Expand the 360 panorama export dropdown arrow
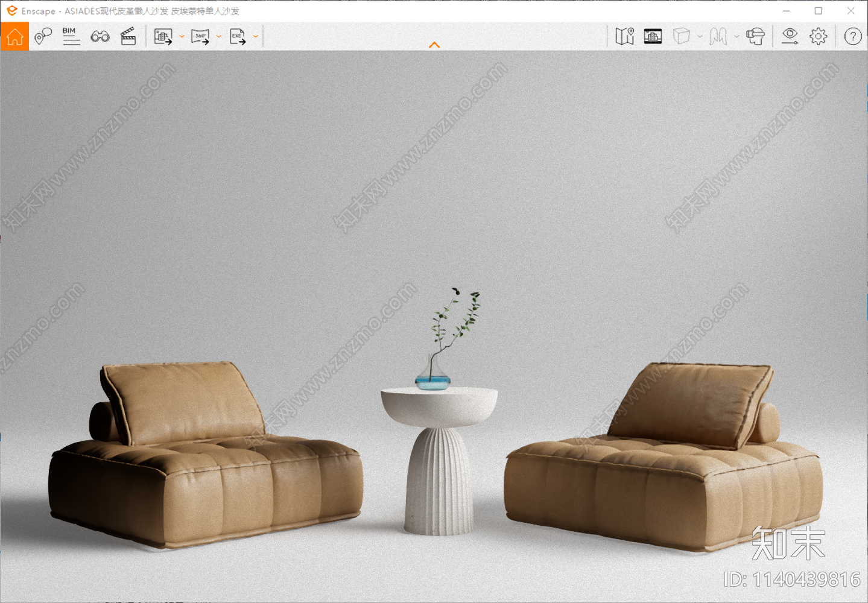 [218, 37]
